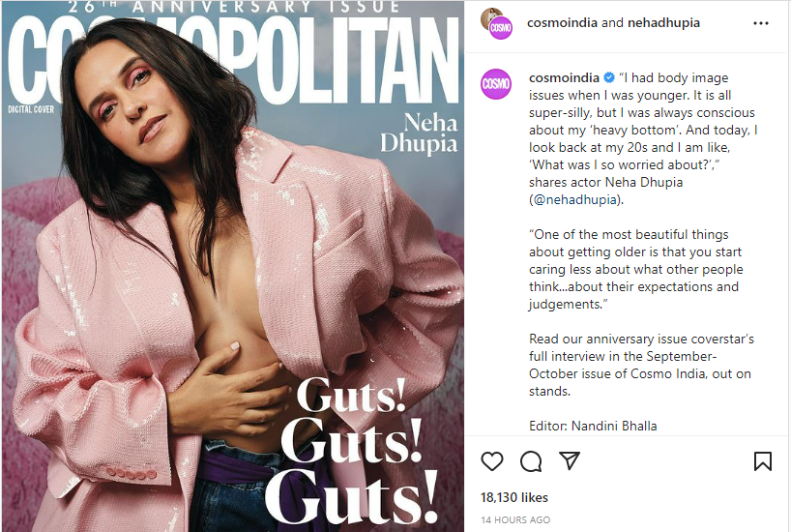Open cosmoindia profile from the header

562,22
